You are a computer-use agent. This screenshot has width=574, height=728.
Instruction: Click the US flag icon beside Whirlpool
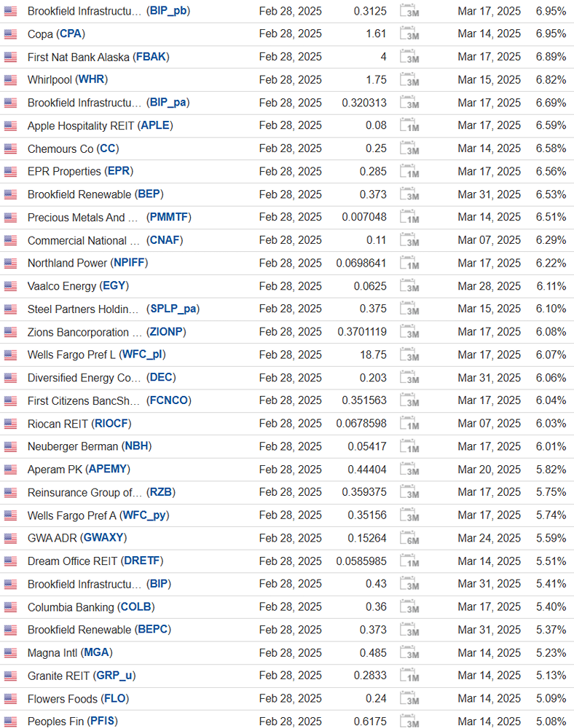click(x=10, y=80)
